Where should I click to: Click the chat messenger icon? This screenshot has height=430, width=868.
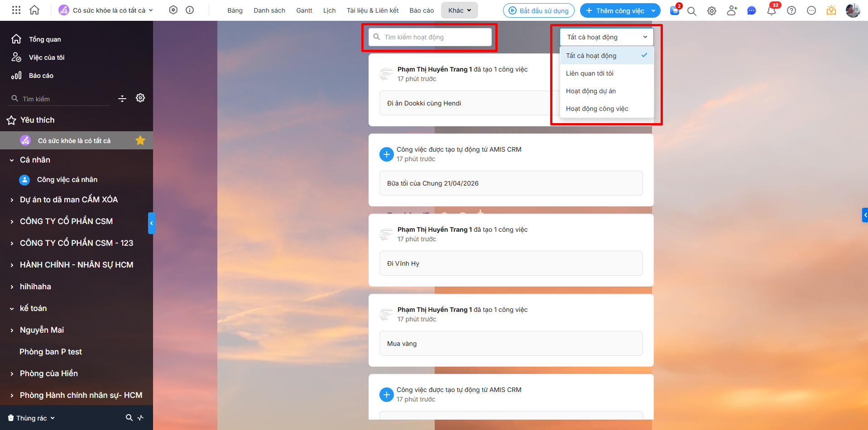[752, 11]
